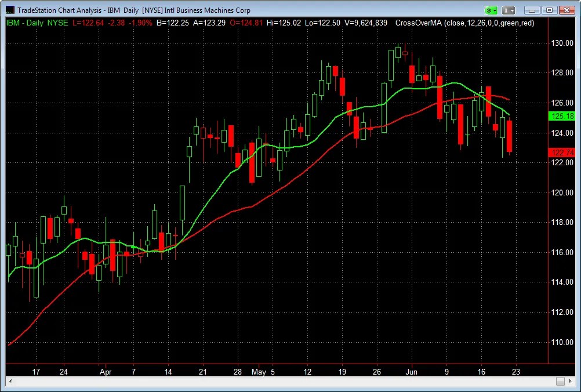
Task: Click the scrollbar left arrow
Action: point(10,381)
